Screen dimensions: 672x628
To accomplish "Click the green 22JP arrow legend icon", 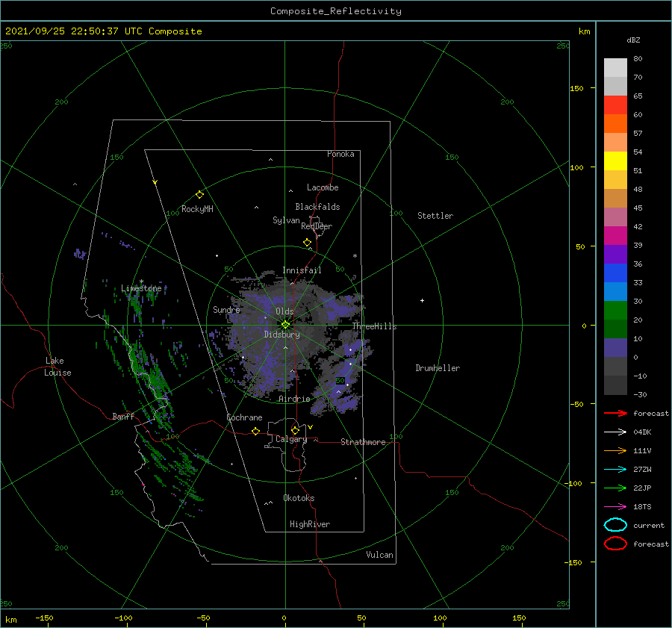I will point(615,488).
